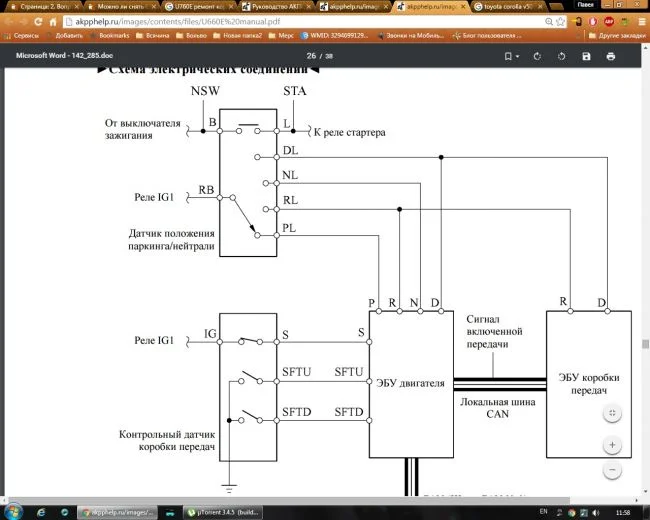Click the address bar URL field
Screen dimensions: 650x520
point(250,20)
